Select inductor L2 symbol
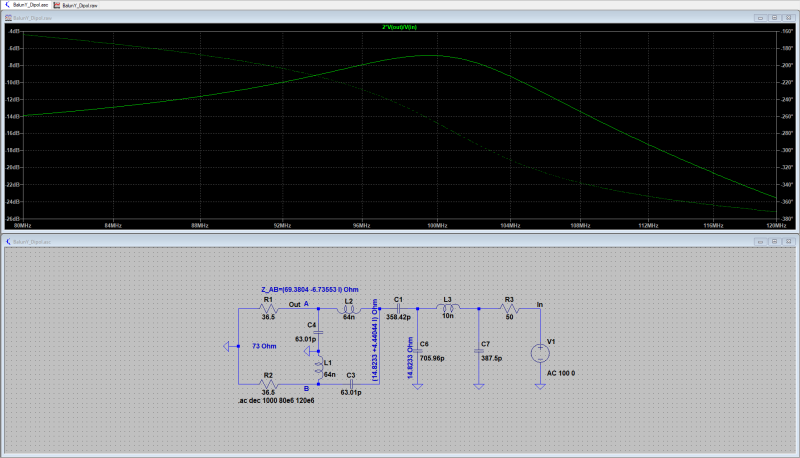Screen dimensions: 800x458 pos(349,309)
